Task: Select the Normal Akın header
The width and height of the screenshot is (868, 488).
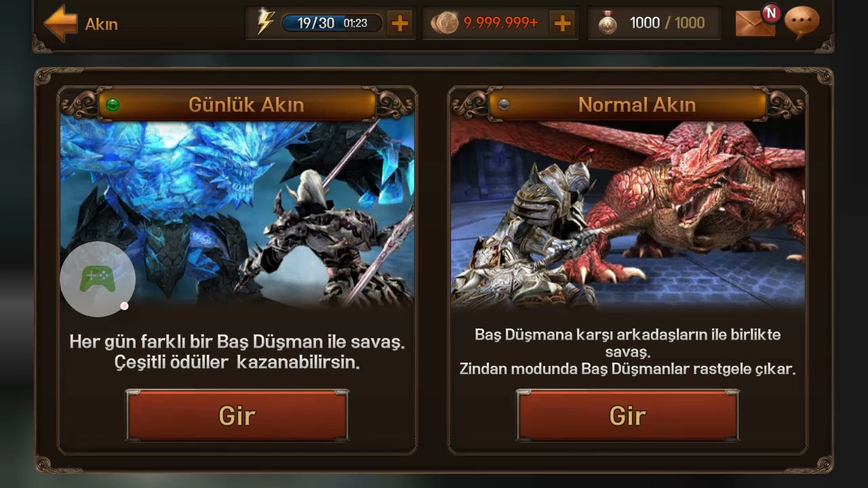Action: [x=628, y=104]
